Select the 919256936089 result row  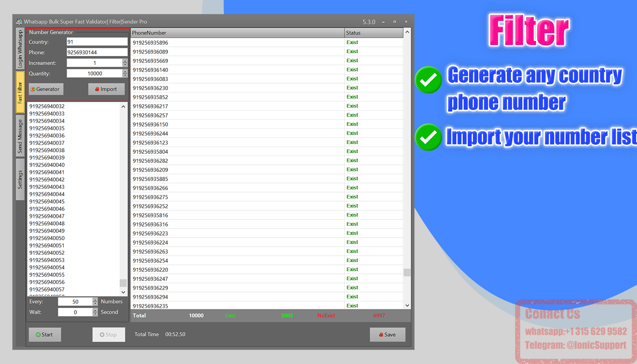click(267, 51)
